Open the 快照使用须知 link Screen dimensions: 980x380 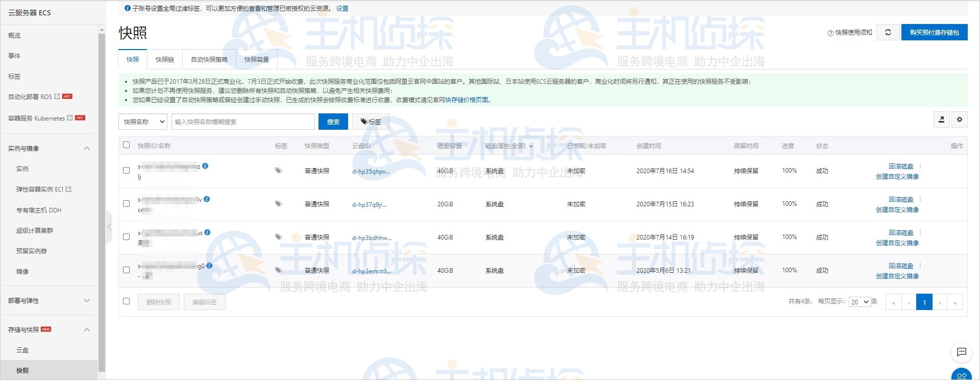pos(853,33)
